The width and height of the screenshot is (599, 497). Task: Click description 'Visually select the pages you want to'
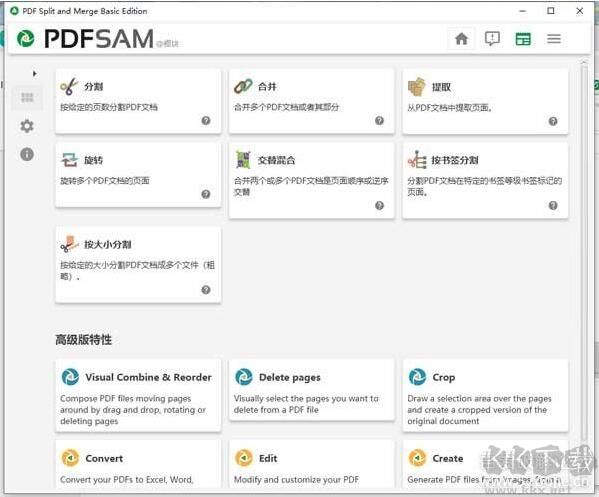(x=306, y=398)
